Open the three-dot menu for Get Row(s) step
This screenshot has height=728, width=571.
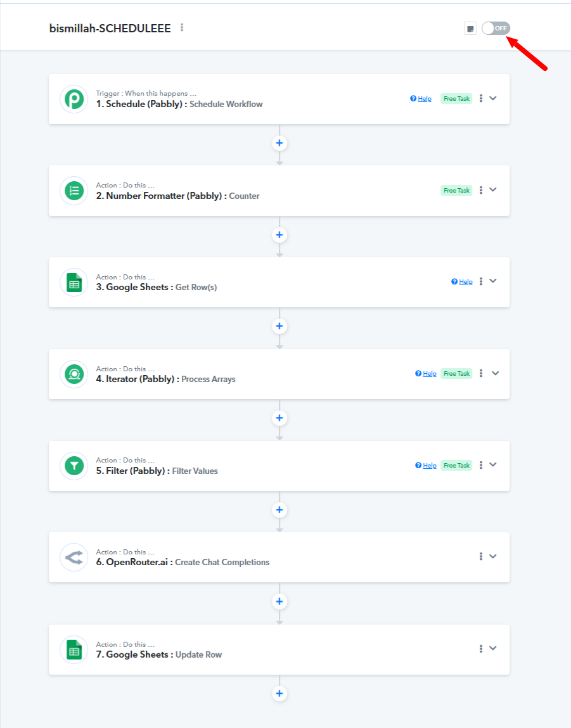pos(481,281)
